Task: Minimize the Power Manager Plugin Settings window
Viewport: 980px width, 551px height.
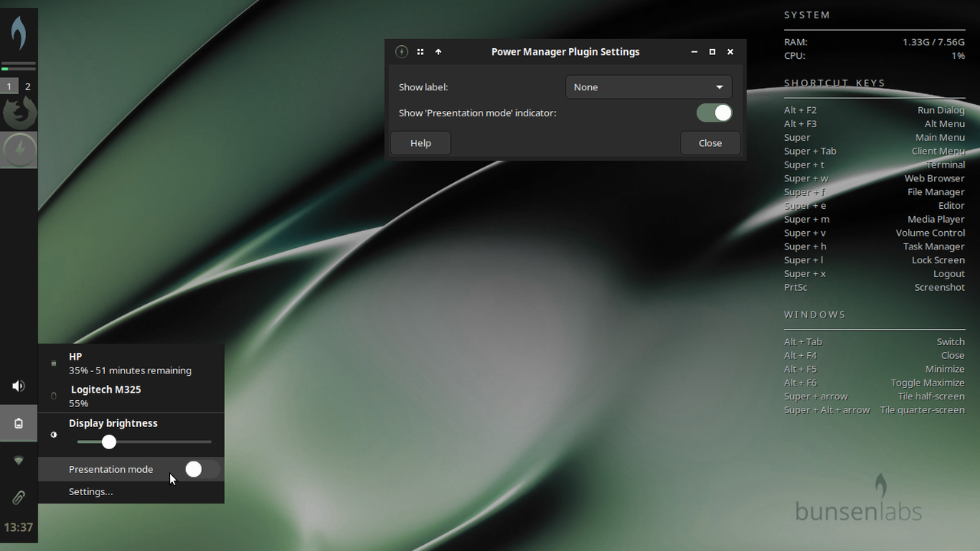Action: click(694, 52)
